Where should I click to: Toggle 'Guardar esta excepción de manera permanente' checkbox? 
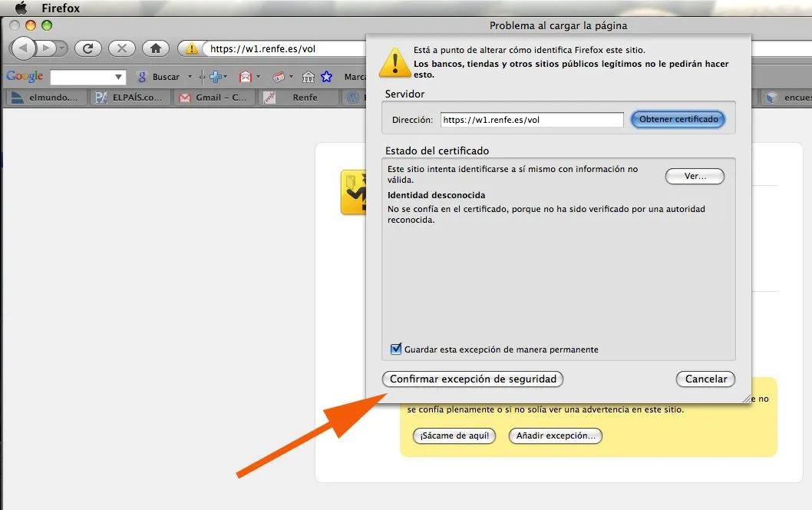tap(396, 349)
